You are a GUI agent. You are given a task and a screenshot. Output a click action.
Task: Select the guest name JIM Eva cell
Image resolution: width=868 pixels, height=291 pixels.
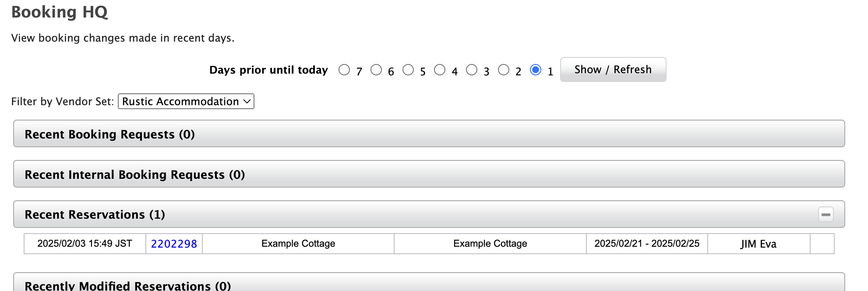click(x=758, y=244)
